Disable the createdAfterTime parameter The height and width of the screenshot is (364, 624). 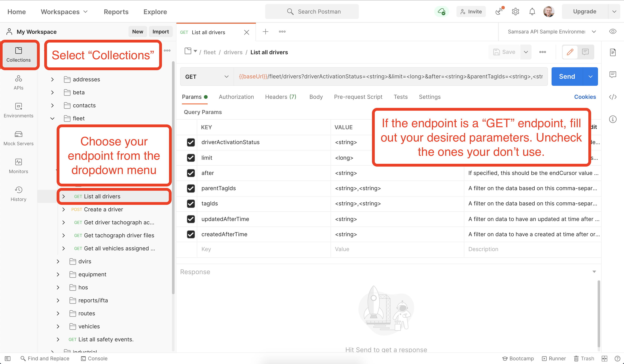pos(191,234)
